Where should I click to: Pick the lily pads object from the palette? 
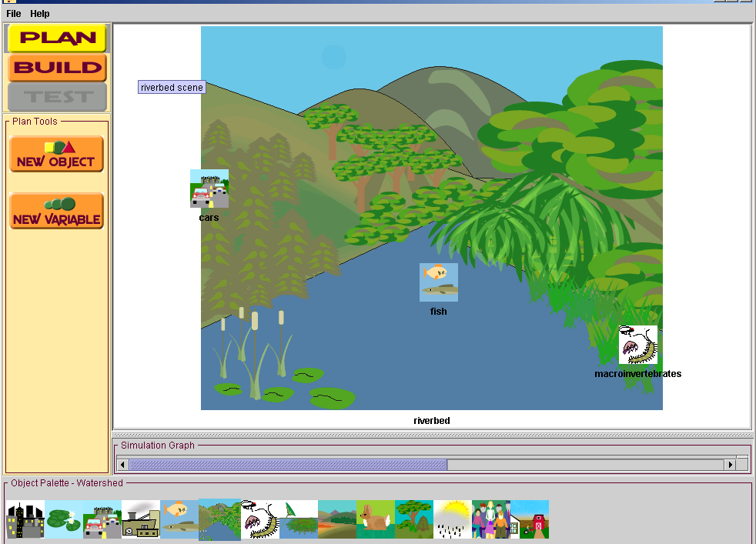pyautogui.click(x=64, y=519)
